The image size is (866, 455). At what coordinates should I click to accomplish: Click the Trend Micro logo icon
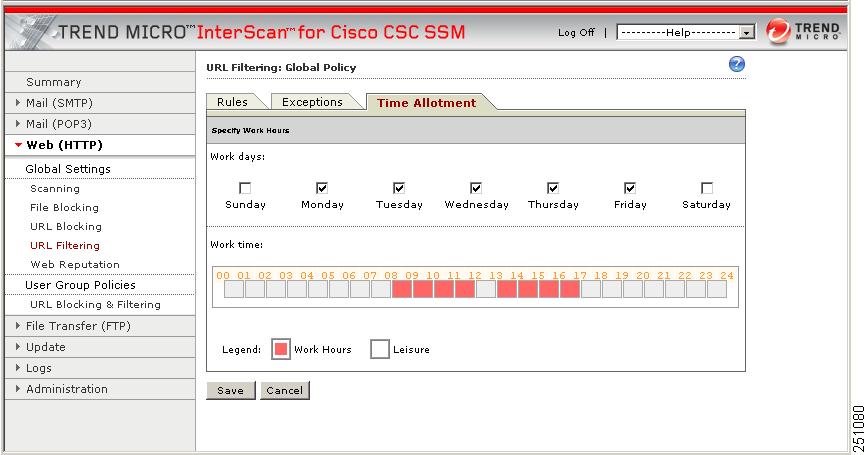pos(778,31)
